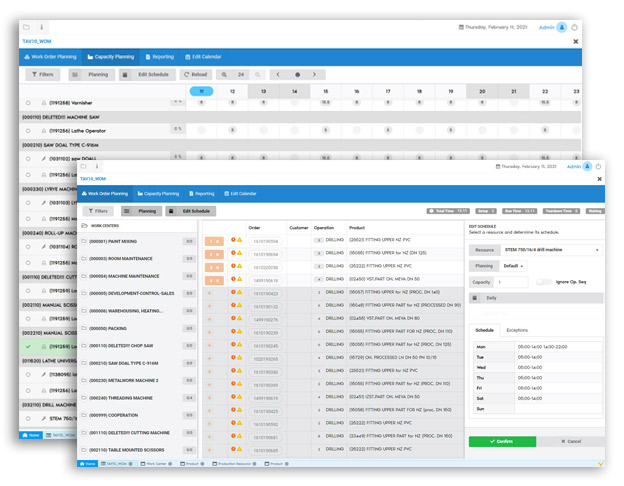The height and width of the screenshot is (486, 624).
Task: Click the green Confirm button
Action: point(501,441)
